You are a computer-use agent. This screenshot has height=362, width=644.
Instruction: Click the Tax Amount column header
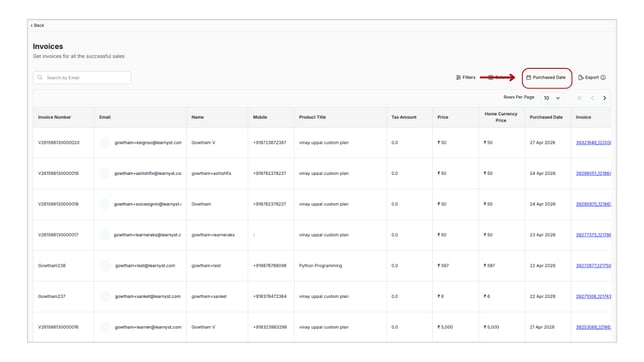(x=404, y=117)
